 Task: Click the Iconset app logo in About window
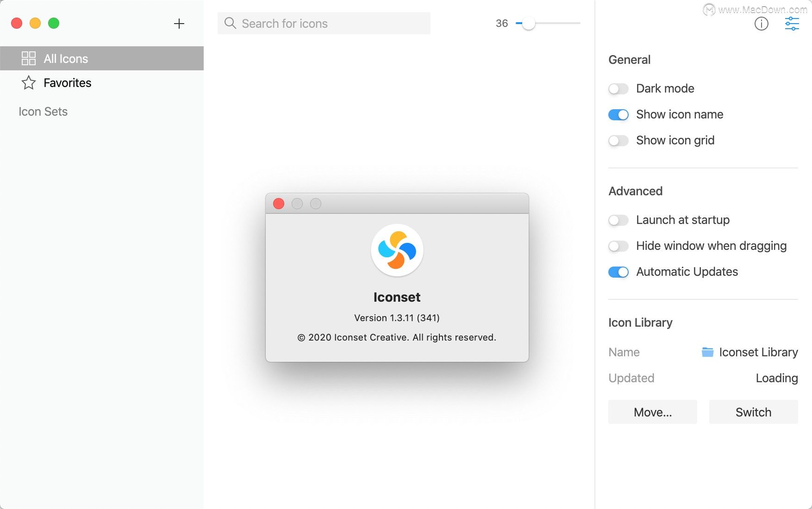pyautogui.click(x=397, y=250)
